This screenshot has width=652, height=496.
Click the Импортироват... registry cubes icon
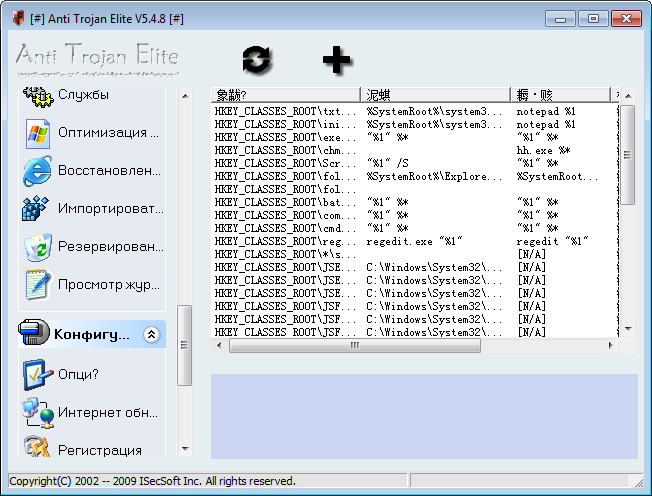click(36, 208)
